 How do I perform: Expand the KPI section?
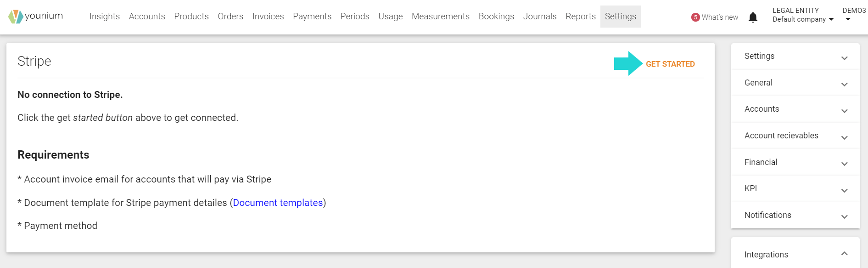click(x=795, y=188)
